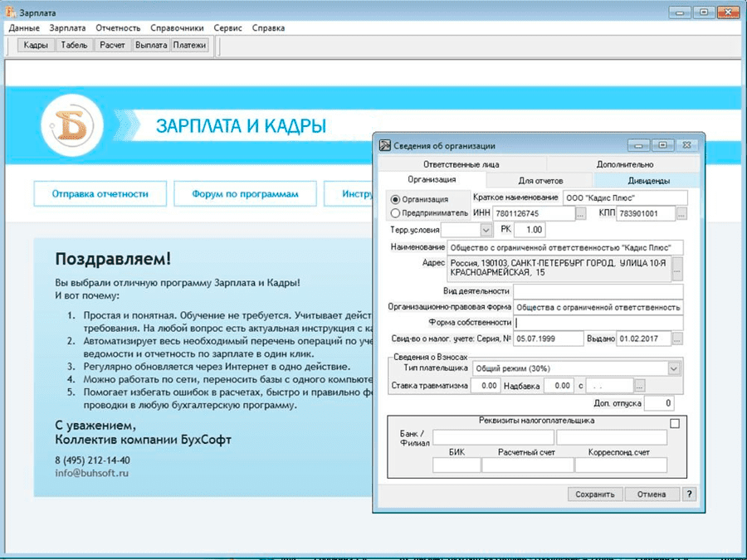Click the КПП input field

(646, 213)
